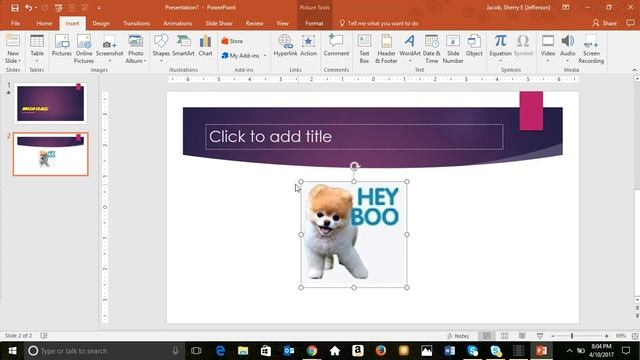Open Header & Footer
This screenshot has width=640, height=360.
coord(386,49)
